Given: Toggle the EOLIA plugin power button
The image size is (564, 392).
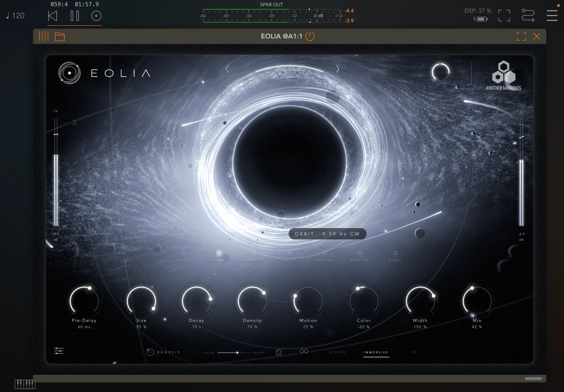Looking at the screenshot, I should 310,36.
